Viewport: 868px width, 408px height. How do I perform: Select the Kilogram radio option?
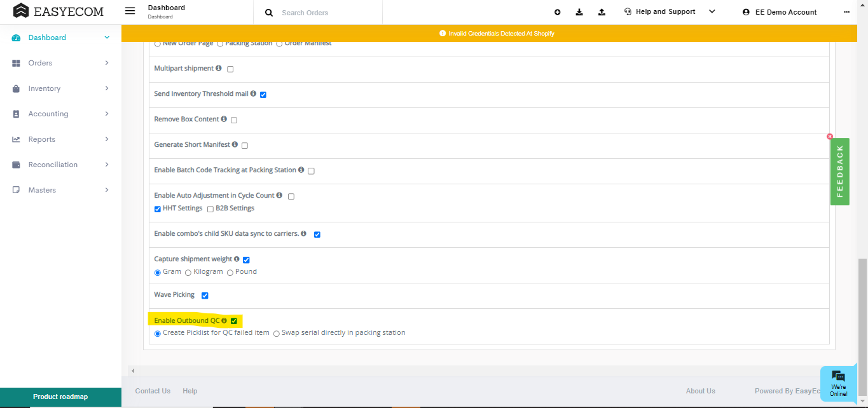tap(188, 273)
